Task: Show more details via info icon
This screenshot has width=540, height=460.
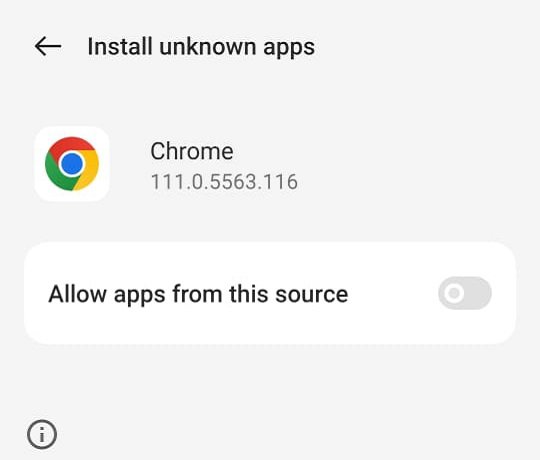Action: click(x=42, y=435)
